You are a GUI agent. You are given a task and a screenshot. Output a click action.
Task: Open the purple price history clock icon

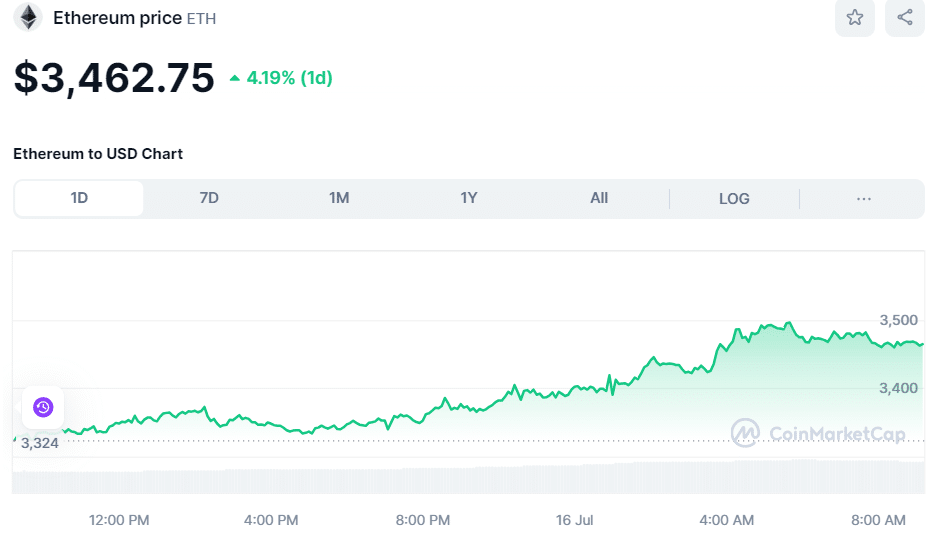[43, 407]
